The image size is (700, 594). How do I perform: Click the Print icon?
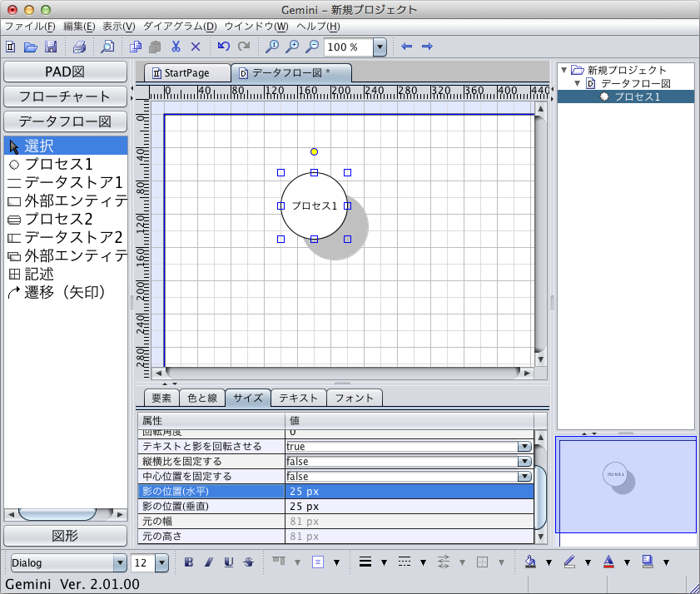(x=79, y=47)
